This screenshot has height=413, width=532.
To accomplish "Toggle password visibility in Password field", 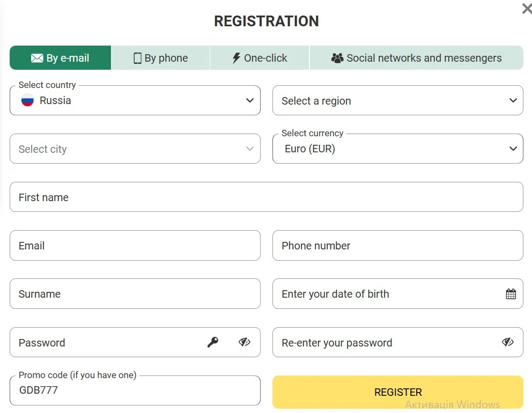I will pyautogui.click(x=245, y=342).
